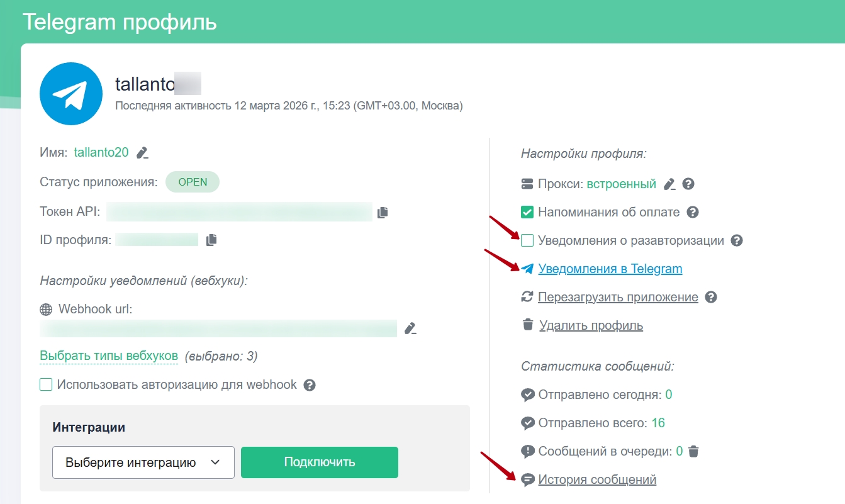Viewport: 845px width, 504px height.
Task: Click the pencil icon next to profile name
Action: point(143,152)
